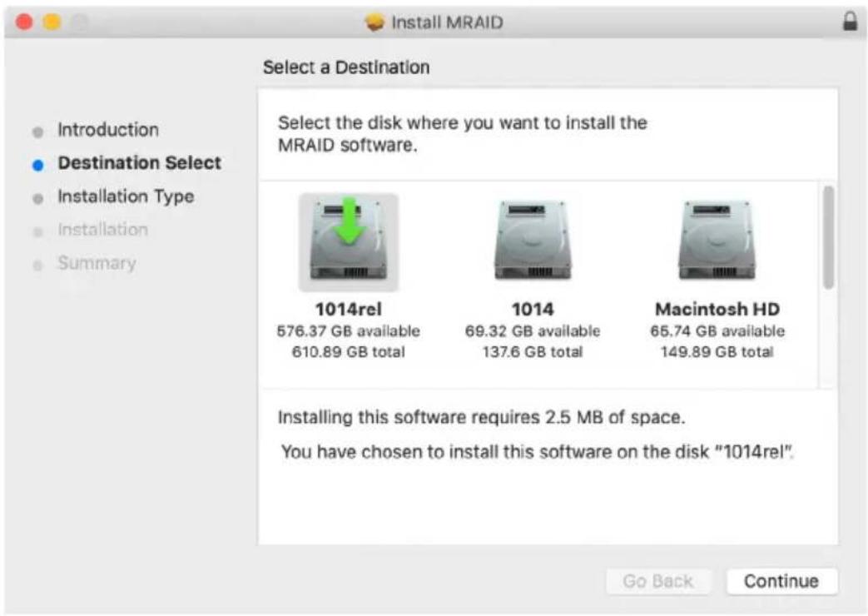Screen dimensions: 868x616
Task: Click 'You have chosen to install' message
Action: tap(537, 452)
